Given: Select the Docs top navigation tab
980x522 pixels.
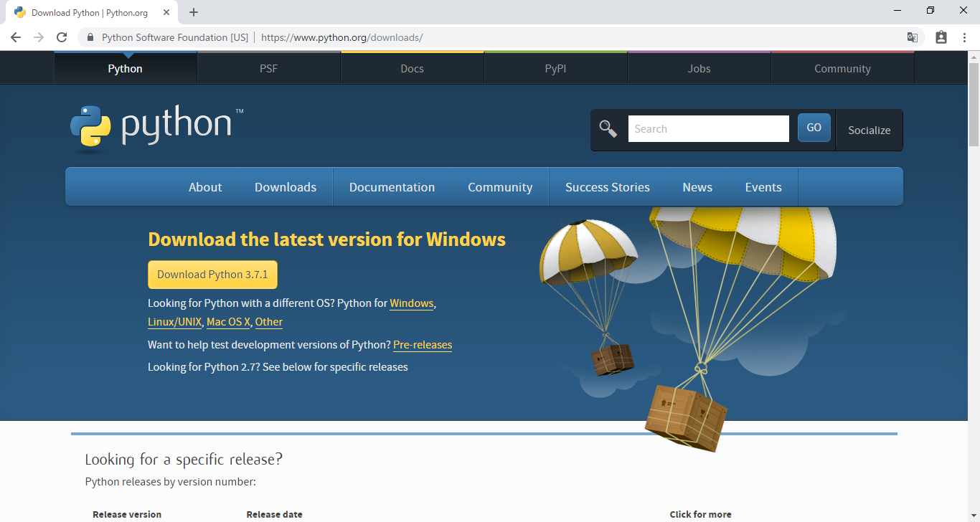Looking at the screenshot, I should click(413, 68).
